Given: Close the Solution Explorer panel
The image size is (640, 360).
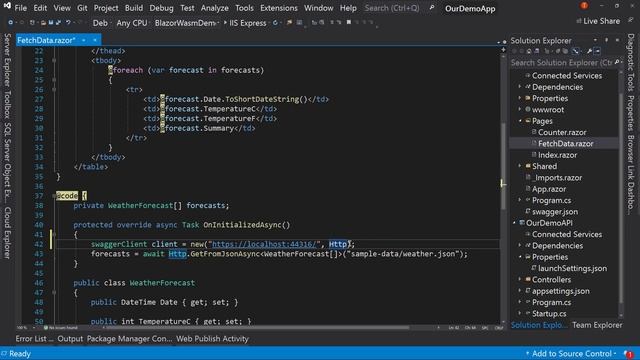Looking at the screenshot, I should tap(617, 40).
